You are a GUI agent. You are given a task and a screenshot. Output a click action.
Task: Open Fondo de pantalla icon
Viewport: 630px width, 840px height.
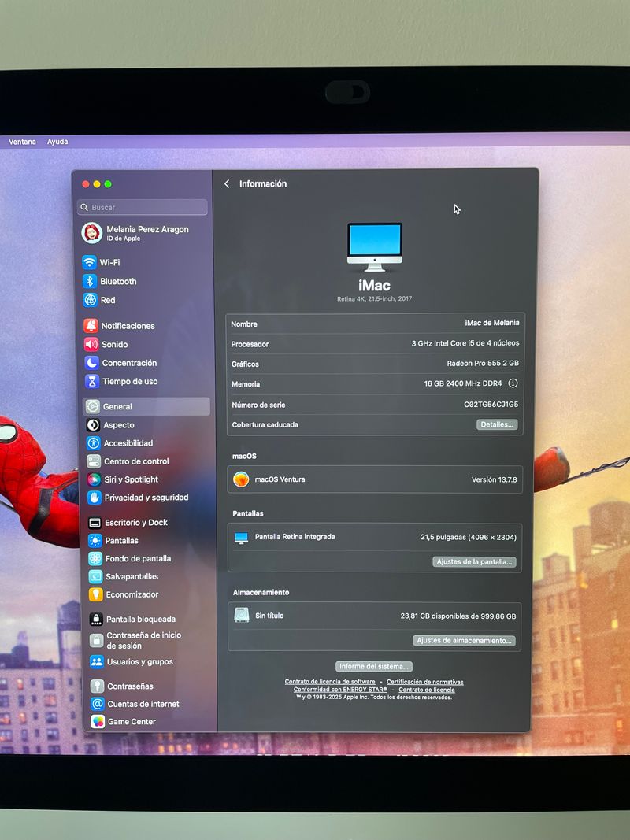point(95,559)
